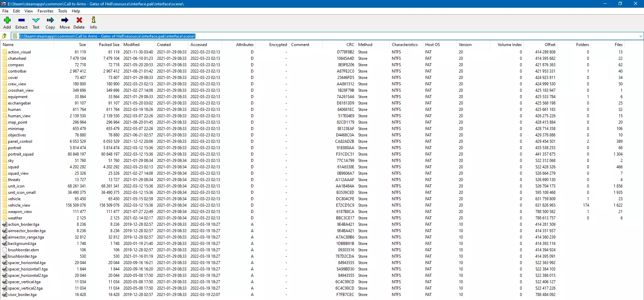Select the action_border.tga file icon

(5, 224)
